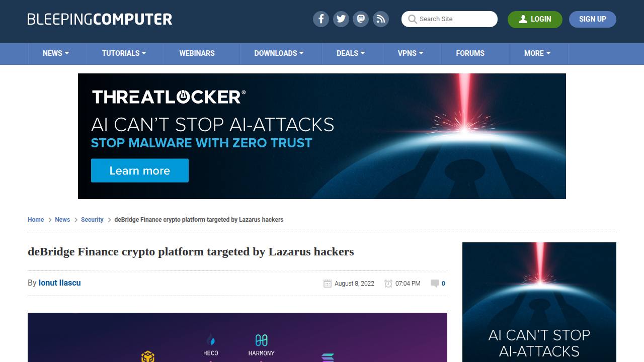Click the comment count 0 link
This screenshot has width=644, height=362.
pos(443,284)
